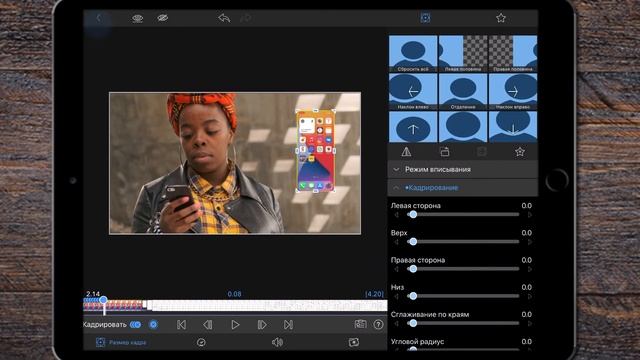Click the star favorites icon in the top bar
The image size is (640, 360).
501,18
